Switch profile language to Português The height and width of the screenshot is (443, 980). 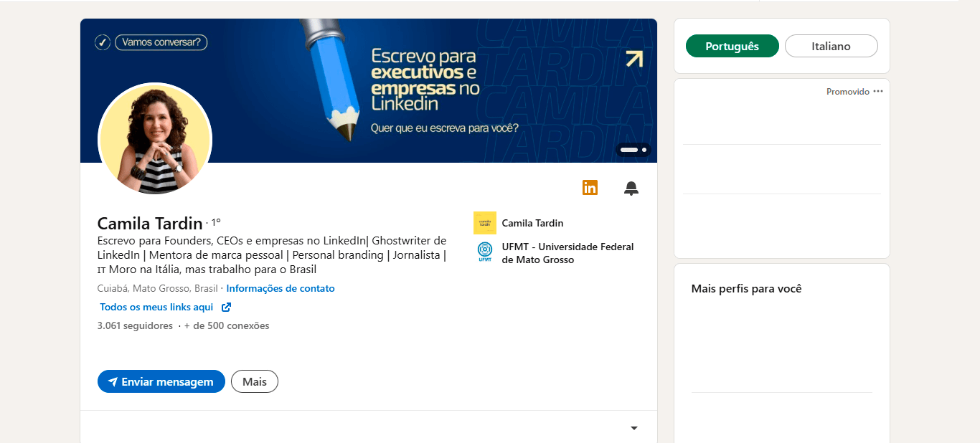coord(732,46)
